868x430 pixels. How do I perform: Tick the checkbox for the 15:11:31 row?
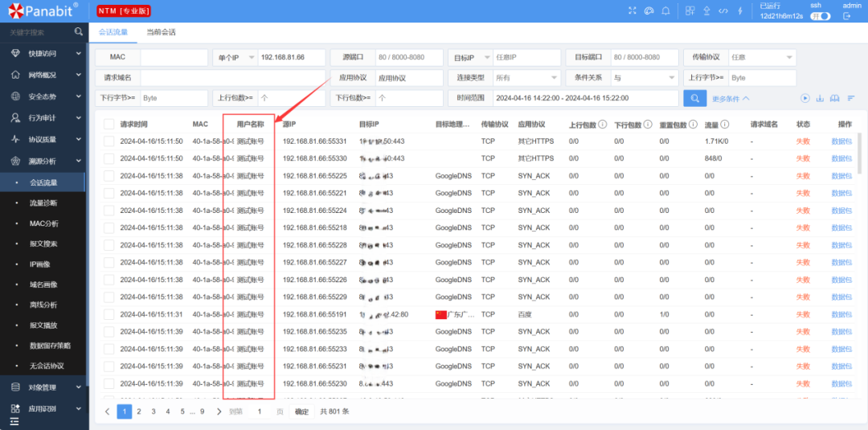click(108, 314)
